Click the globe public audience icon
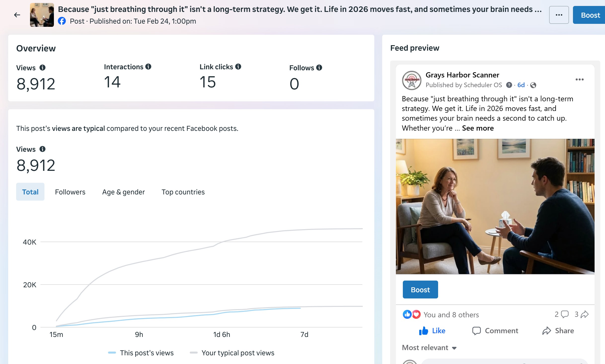The image size is (605, 364). pos(533,85)
